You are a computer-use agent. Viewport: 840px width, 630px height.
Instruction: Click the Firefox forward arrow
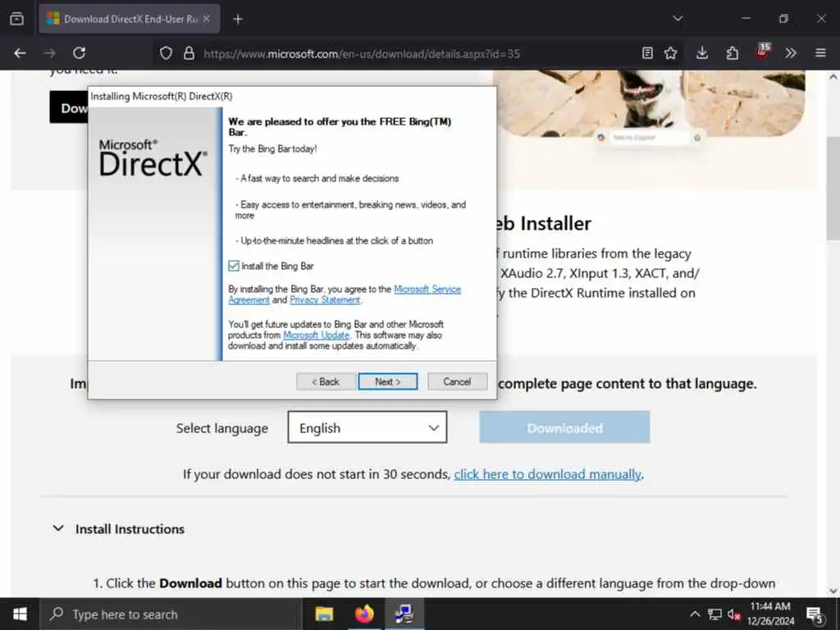pos(50,53)
